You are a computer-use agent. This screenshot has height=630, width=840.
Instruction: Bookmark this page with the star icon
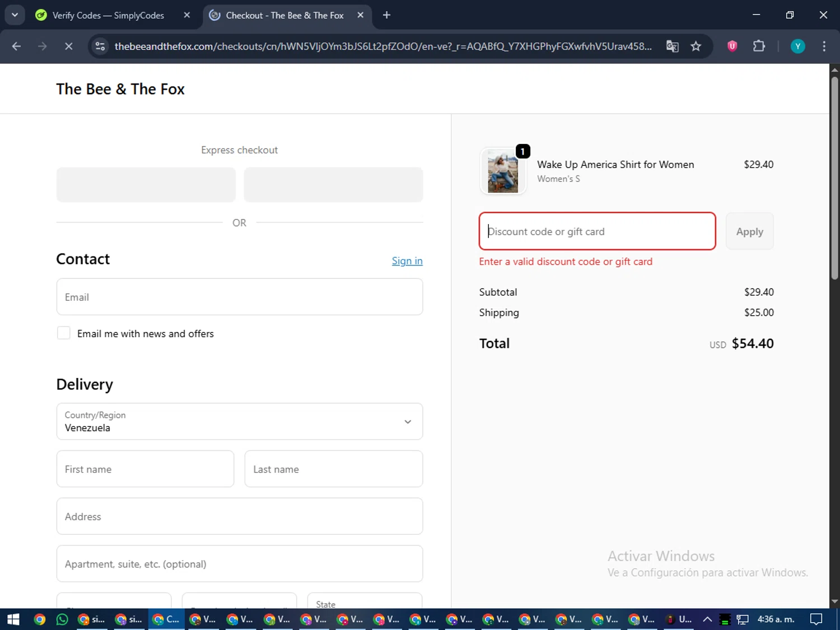[x=696, y=46]
